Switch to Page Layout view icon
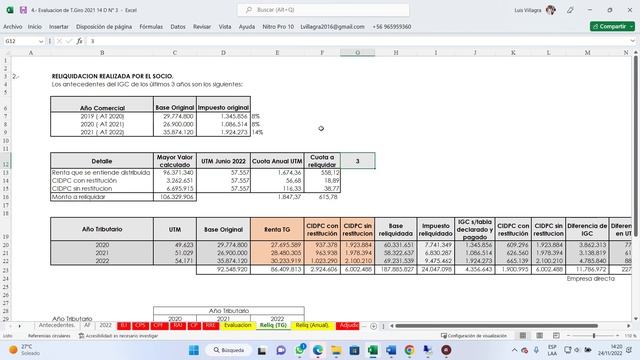Screen dimensions: 640x360 (540, 336)
